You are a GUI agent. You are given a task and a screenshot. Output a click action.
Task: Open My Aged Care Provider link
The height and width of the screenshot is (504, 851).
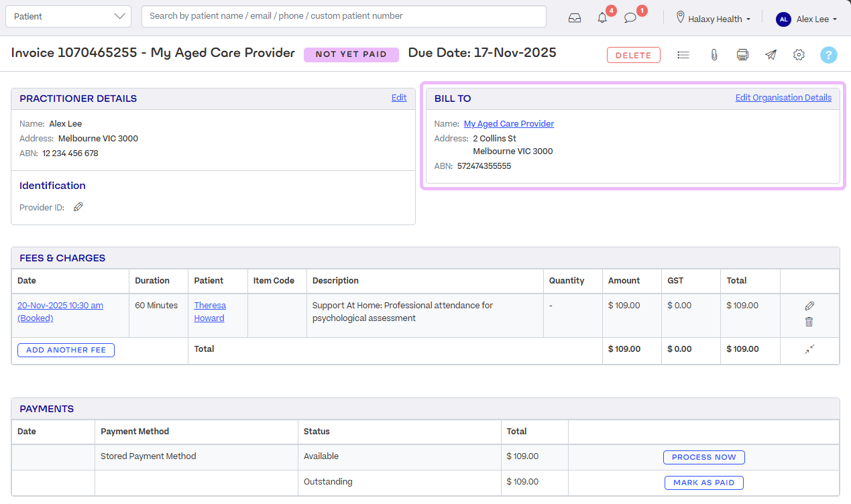pyautogui.click(x=509, y=123)
